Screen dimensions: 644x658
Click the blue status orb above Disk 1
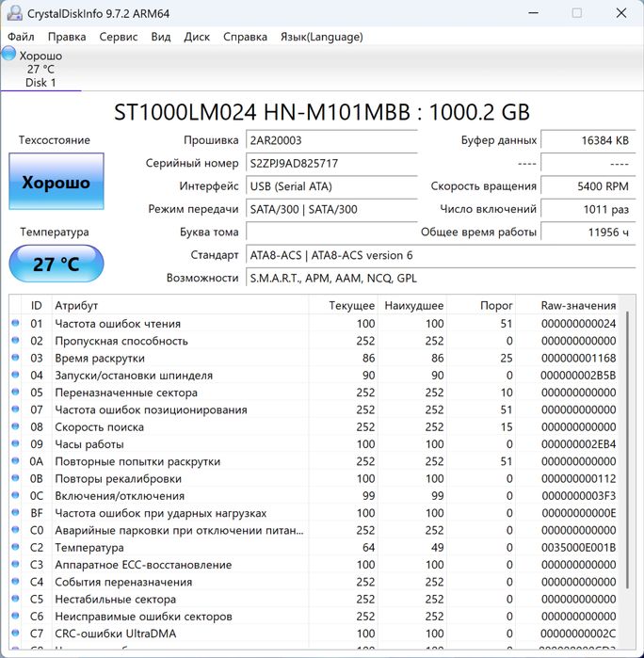(8, 55)
